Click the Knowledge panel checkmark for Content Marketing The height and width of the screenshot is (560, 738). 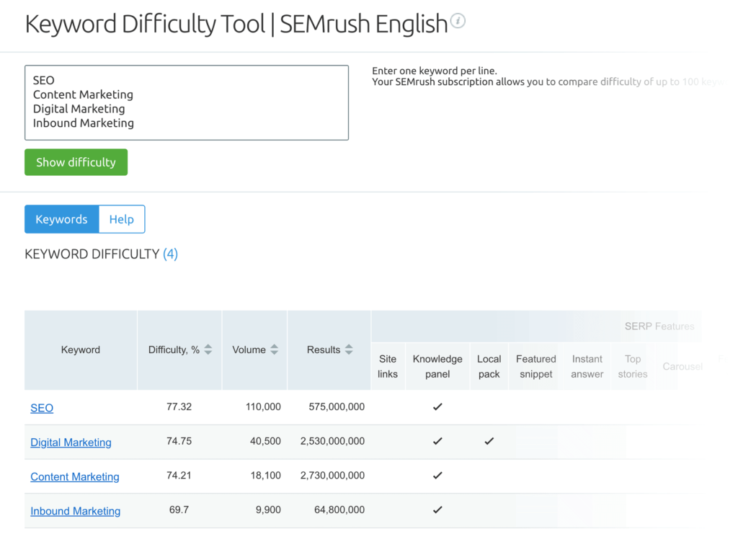pyautogui.click(x=437, y=476)
